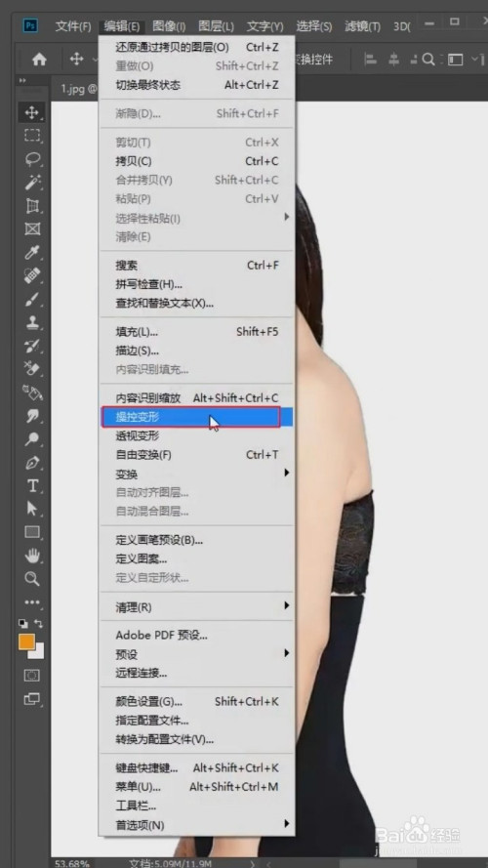Viewport: 488px width, 868px height.
Task: Reset to default foreground/background colors
Action: click(22, 623)
